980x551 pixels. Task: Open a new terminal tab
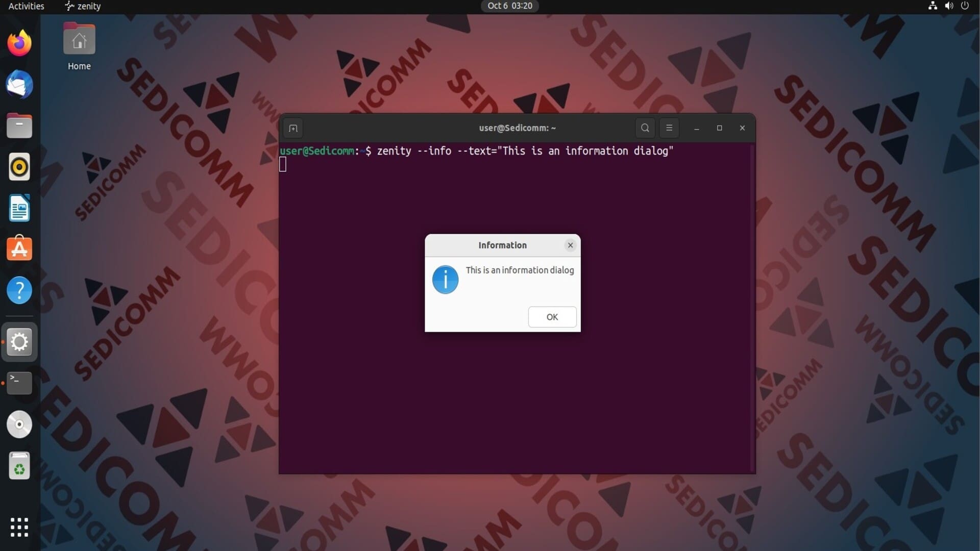pos(293,128)
